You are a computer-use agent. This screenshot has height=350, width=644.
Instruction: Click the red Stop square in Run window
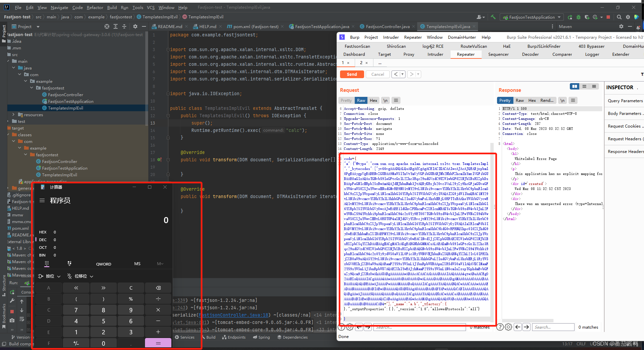click(12, 311)
